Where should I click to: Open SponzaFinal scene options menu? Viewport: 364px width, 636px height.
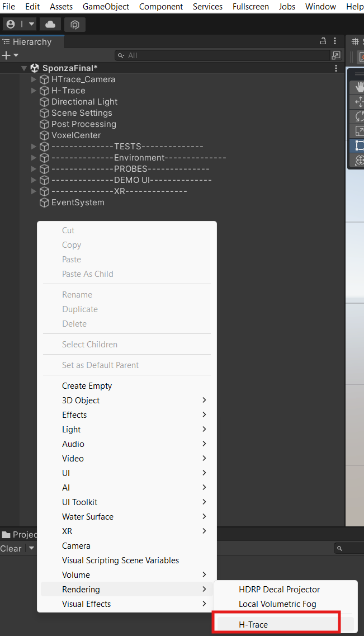(336, 68)
